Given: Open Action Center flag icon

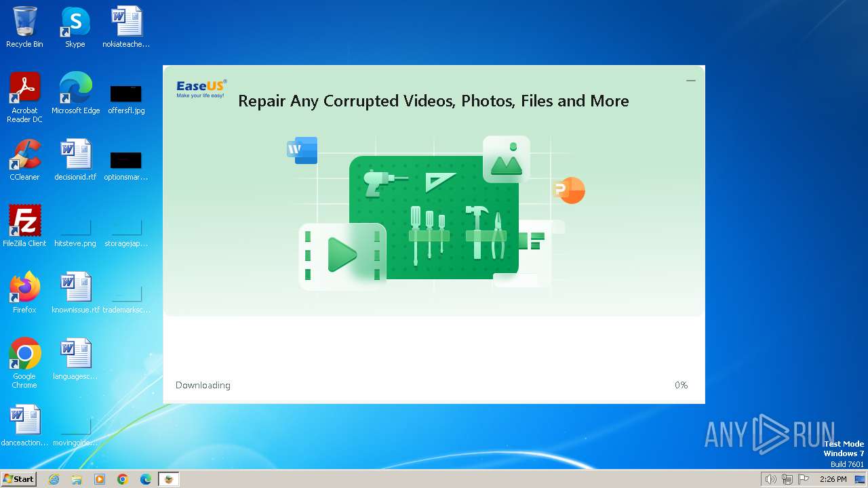Looking at the screenshot, I should coord(804,479).
